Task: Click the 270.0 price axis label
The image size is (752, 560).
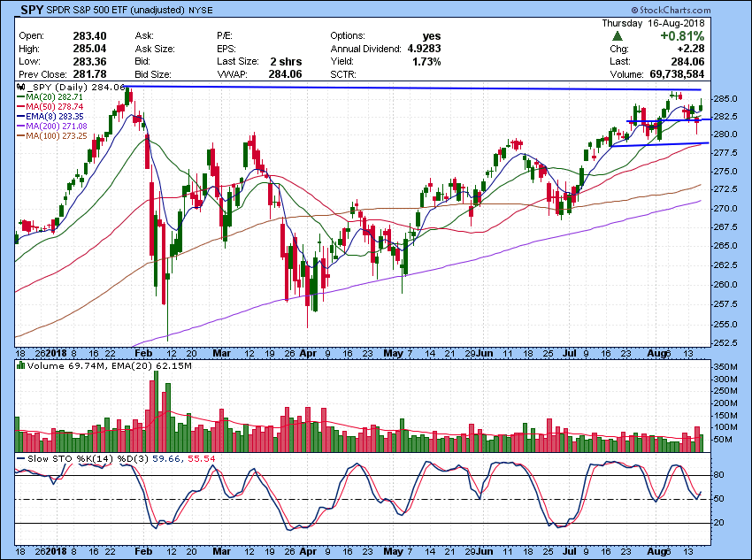Action: tap(725, 209)
